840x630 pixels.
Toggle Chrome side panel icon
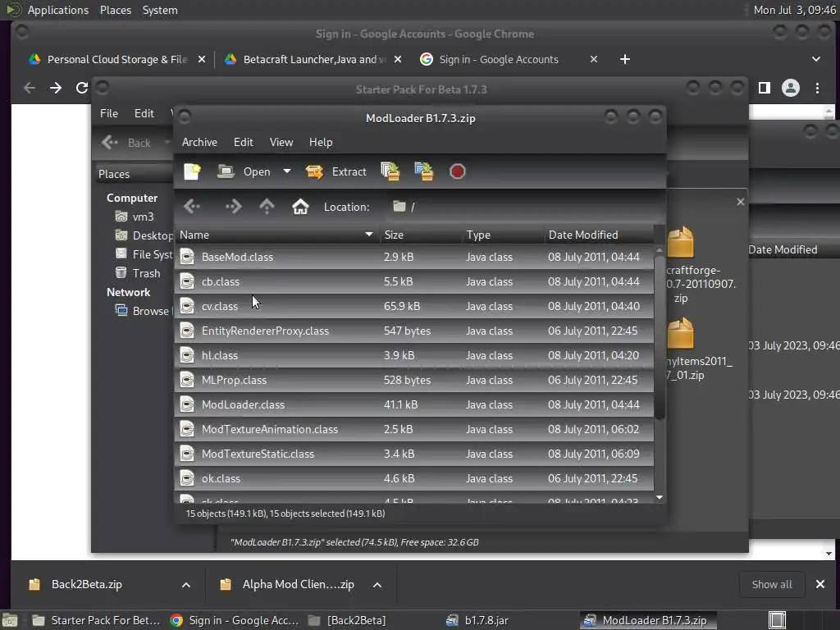pos(764,88)
